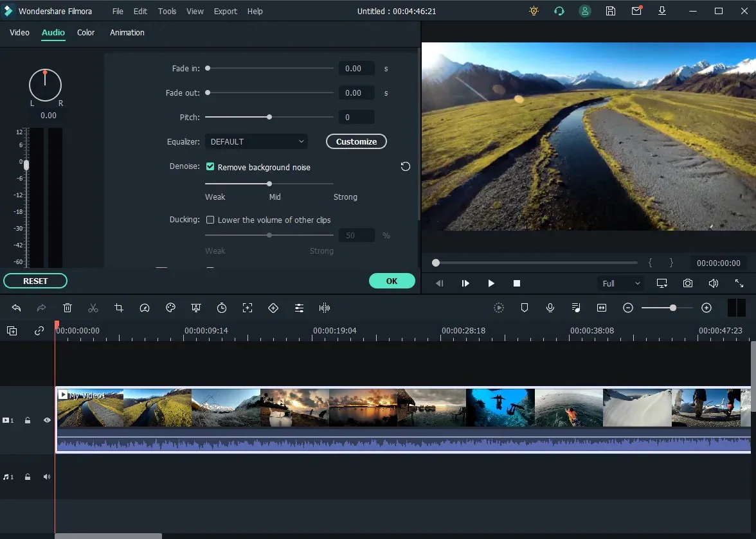Open the color palette icon
The image size is (756, 539).
coord(170,308)
